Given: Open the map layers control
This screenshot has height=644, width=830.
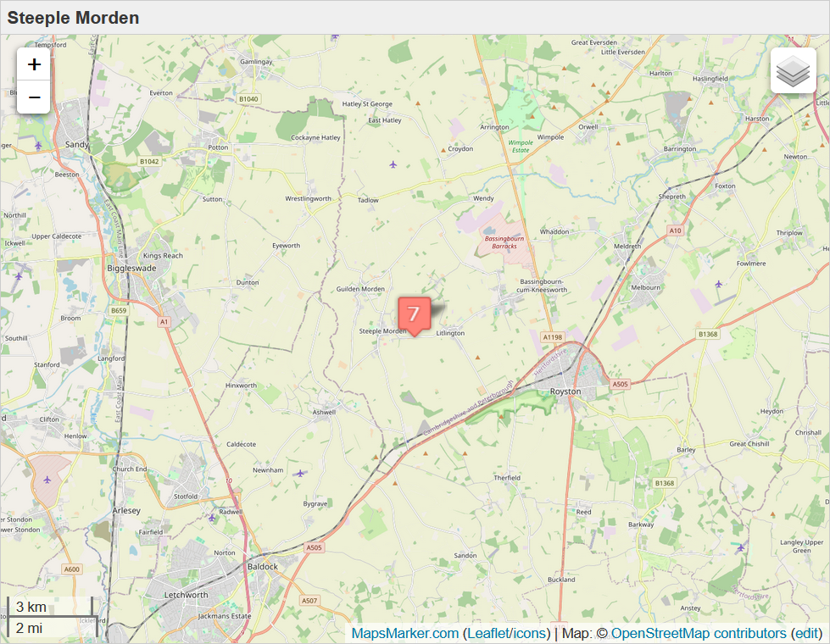Looking at the screenshot, I should 793,70.
